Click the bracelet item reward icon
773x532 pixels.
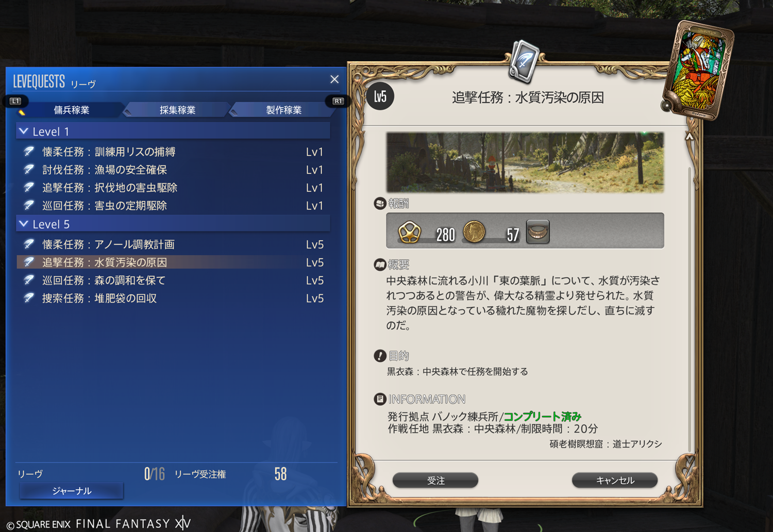click(x=537, y=232)
